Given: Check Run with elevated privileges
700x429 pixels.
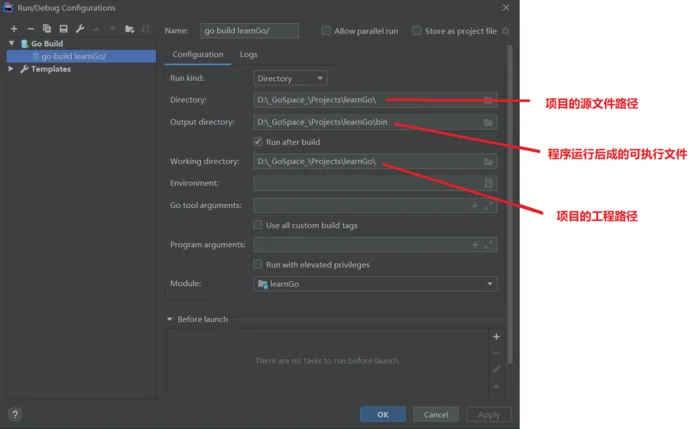Looking at the screenshot, I should click(259, 264).
